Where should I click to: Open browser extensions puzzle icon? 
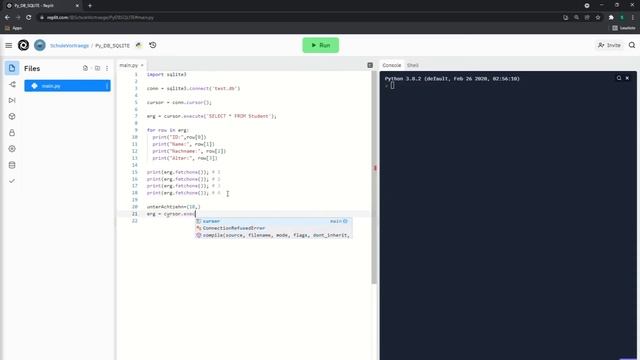(611, 18)
